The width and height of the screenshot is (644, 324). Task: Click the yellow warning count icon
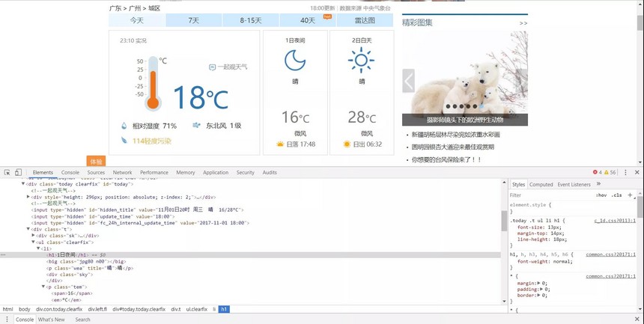[x=607, y=172]
